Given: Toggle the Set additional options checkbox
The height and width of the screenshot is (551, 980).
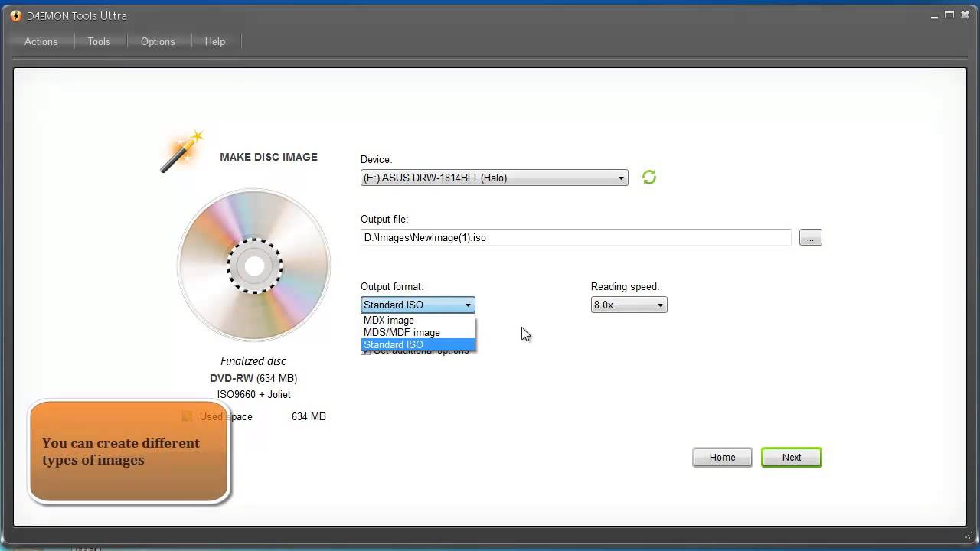Looking at the screenshot, I should coord(365,351).
